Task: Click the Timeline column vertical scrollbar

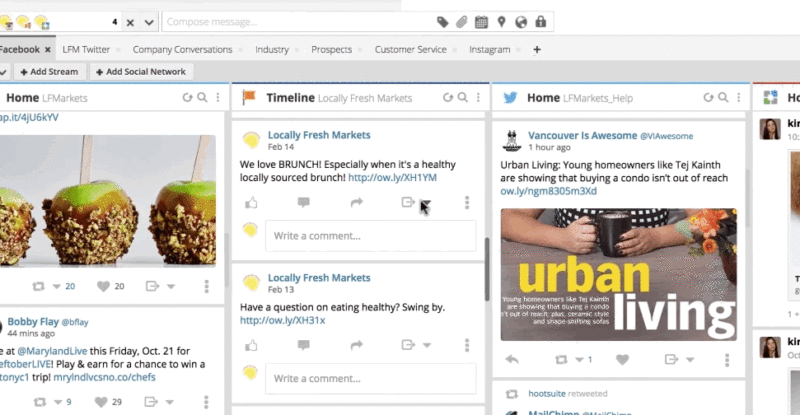Action: 487,268
